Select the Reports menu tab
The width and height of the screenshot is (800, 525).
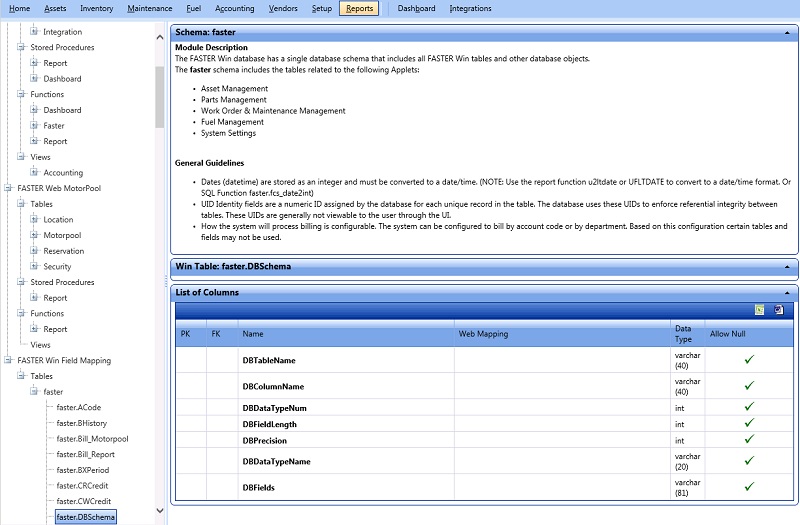(359, 8)
